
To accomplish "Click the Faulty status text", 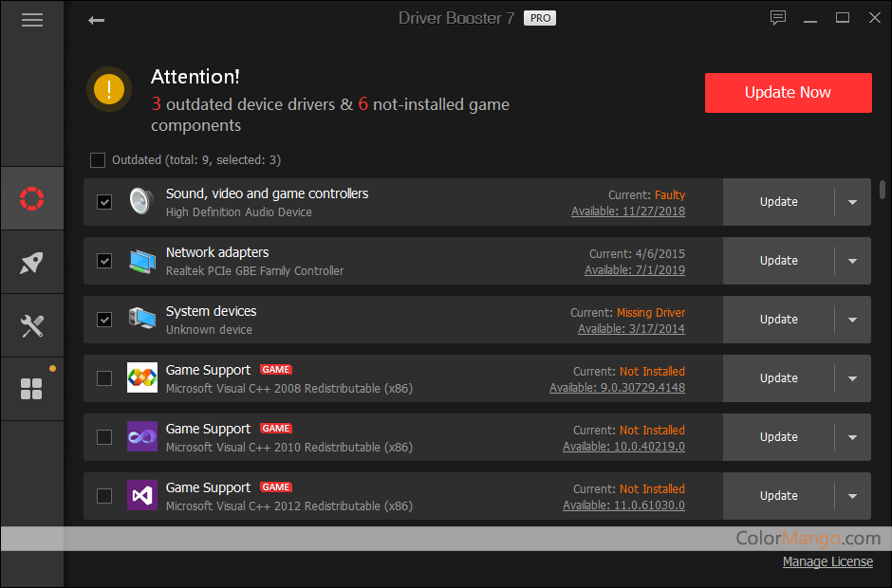I will pyautogui.click(x=670, y=195).
